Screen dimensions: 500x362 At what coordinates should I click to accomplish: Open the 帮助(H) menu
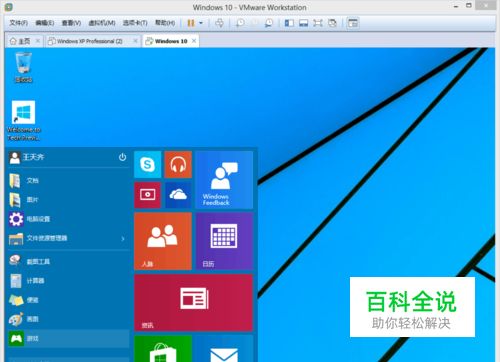tap(165, 23)
